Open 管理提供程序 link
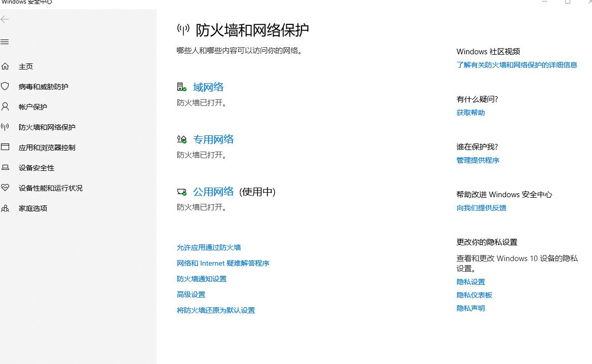Viewport: 592px width, 364px height. point(477,160)
